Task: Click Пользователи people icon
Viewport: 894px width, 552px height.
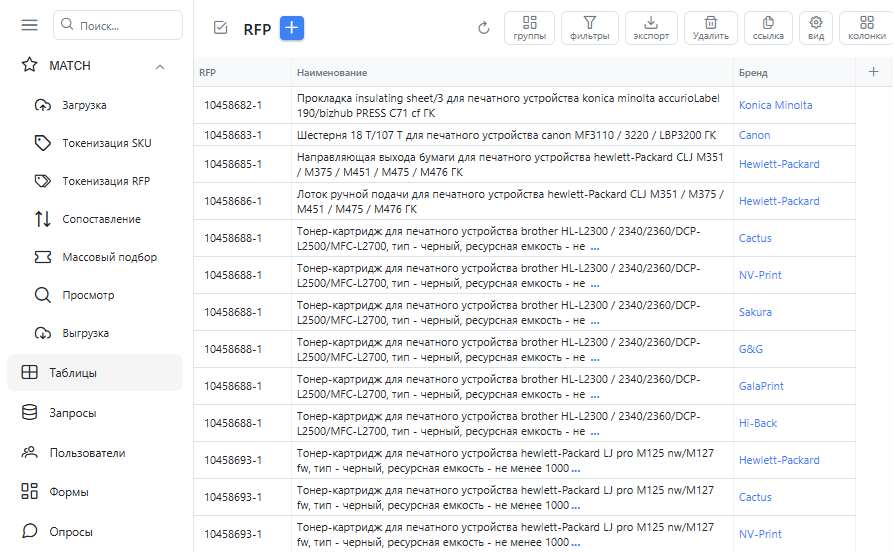Action: pos(29,452)
